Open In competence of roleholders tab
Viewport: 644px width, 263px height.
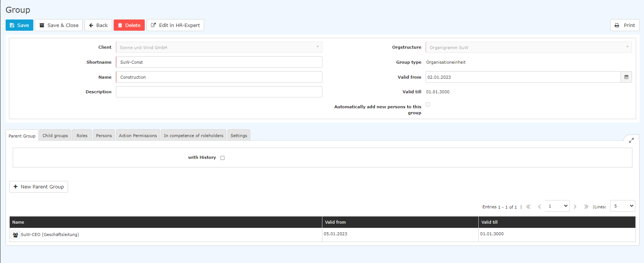[194, 135]
